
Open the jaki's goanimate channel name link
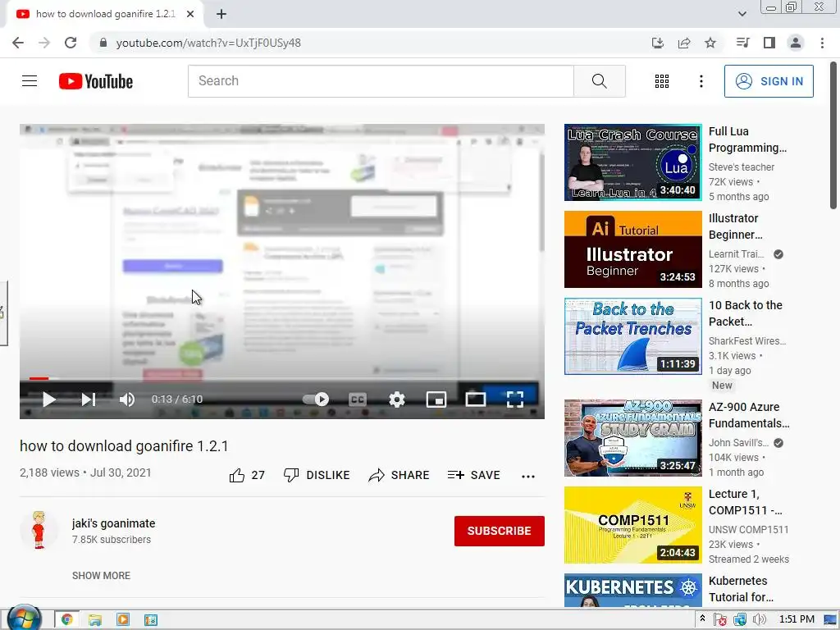click(113, 523)
